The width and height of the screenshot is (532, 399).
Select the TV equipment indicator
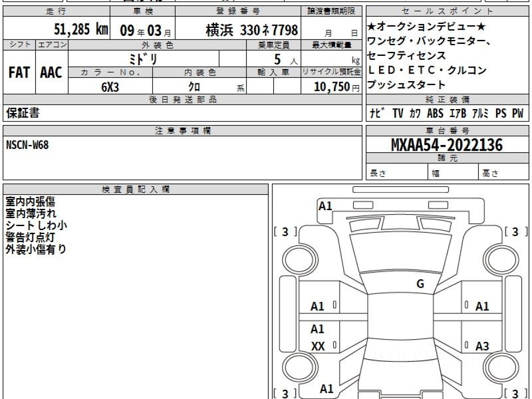click(x=398, y=113)
